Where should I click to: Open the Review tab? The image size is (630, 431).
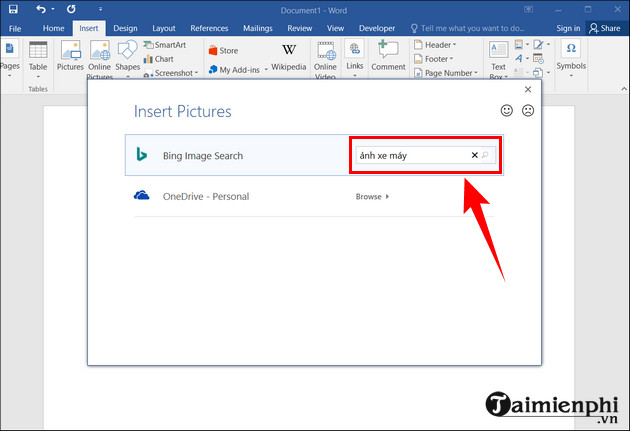(x=299, y=28)
